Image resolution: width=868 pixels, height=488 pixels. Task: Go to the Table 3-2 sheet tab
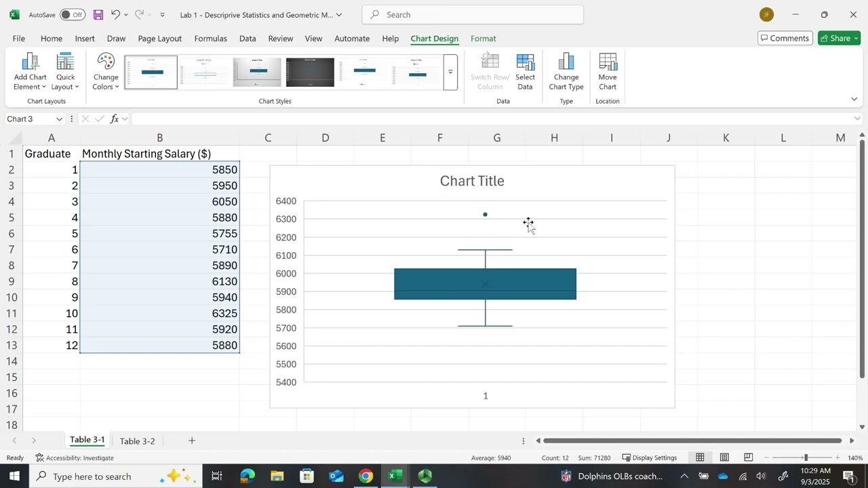point(138,441)
